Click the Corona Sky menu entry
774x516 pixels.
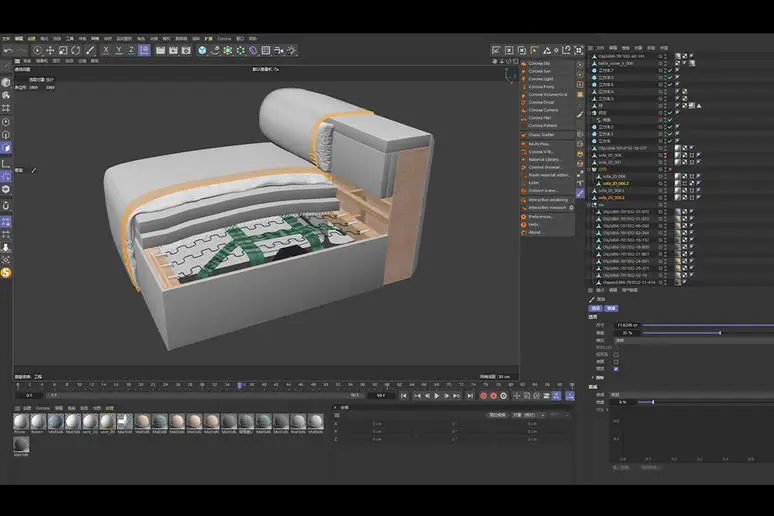tap(539, 63)
